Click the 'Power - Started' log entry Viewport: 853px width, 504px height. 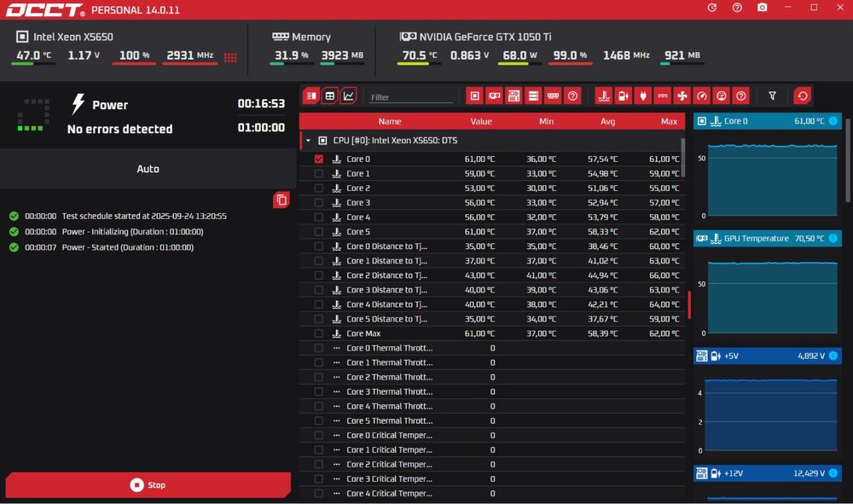tap(127, 247)
